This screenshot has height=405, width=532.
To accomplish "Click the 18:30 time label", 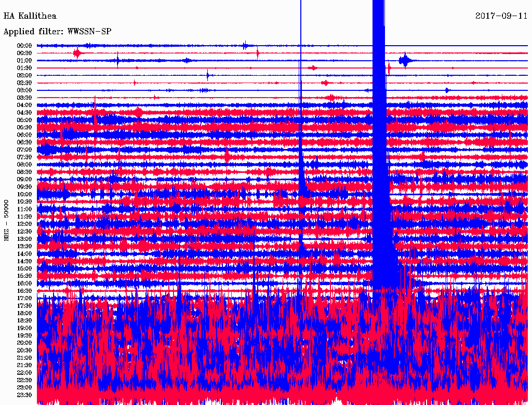I will point(24,320).
